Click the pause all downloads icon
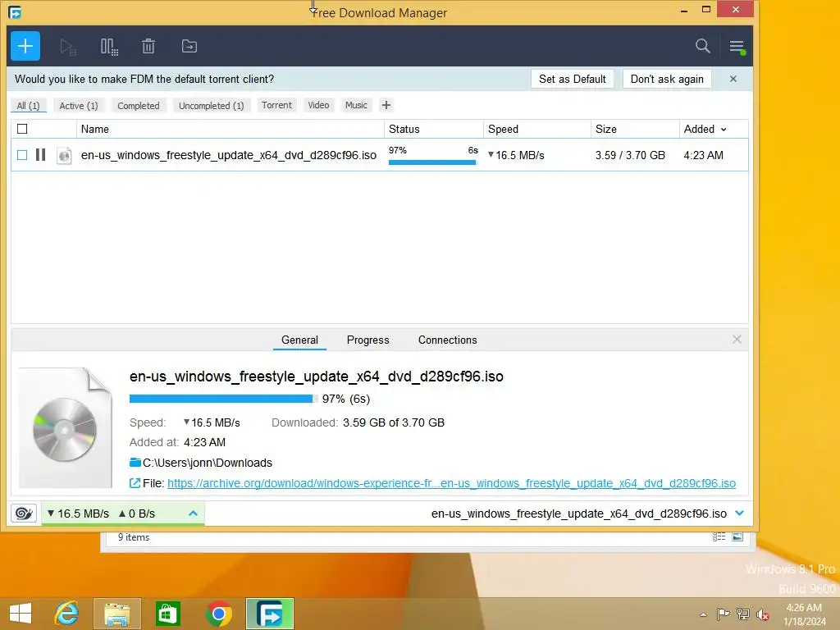The height and width of the screenshot is (630, 840). pyautogui.click(x=109, y=47)
